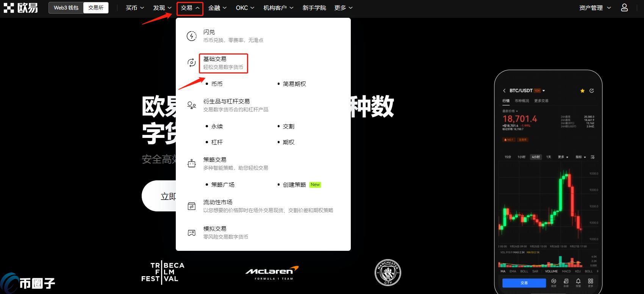The width and height of the screenshot is (644, 294).
Task: Click the 简易期权 menu link
Action: (294, 84)
